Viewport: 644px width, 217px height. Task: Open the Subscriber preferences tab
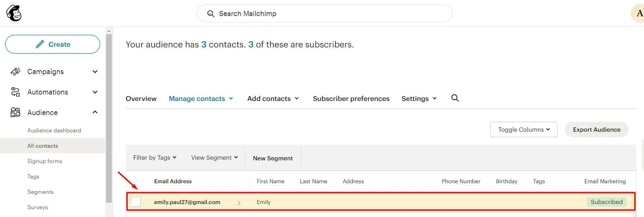coord(351,99)
